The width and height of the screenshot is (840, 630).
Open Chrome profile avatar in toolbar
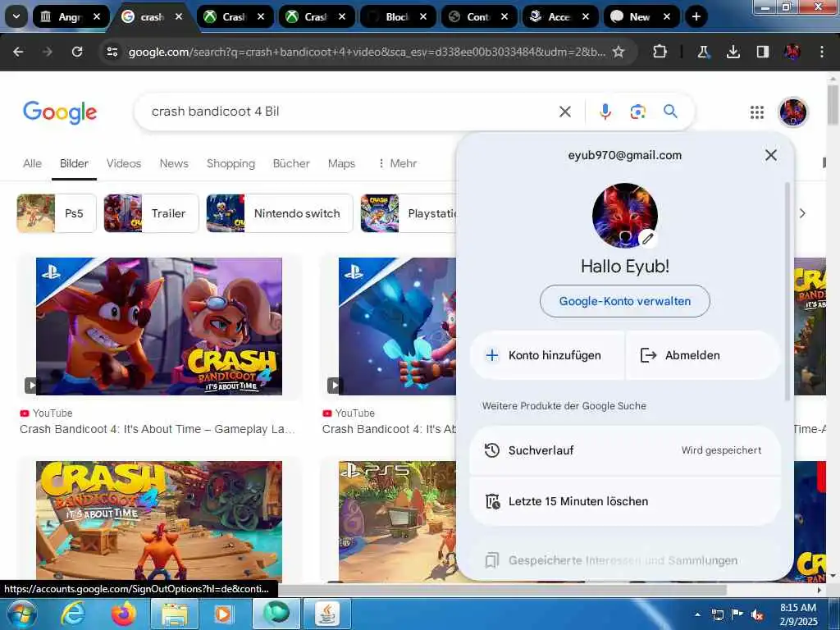792,52
